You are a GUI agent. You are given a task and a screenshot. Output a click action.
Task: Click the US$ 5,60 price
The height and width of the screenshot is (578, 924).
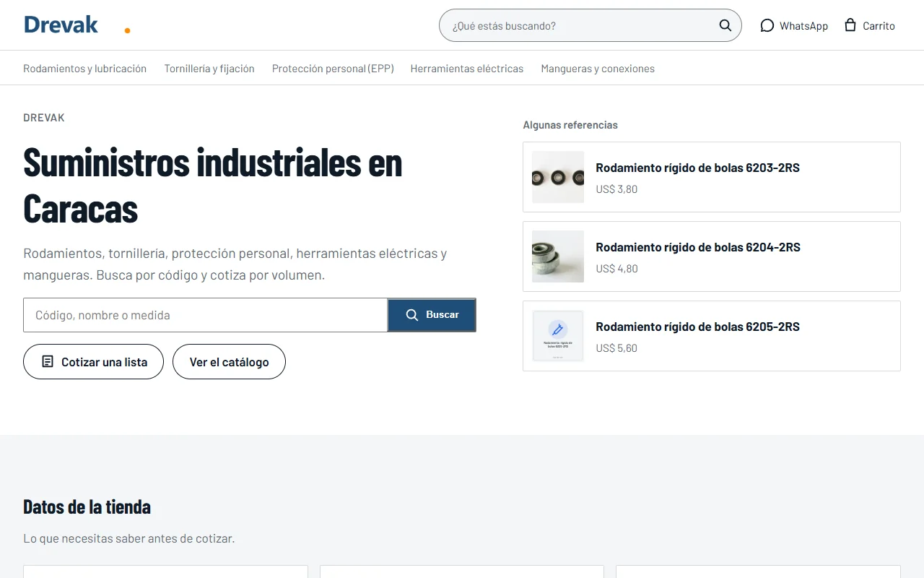[616, 348]
